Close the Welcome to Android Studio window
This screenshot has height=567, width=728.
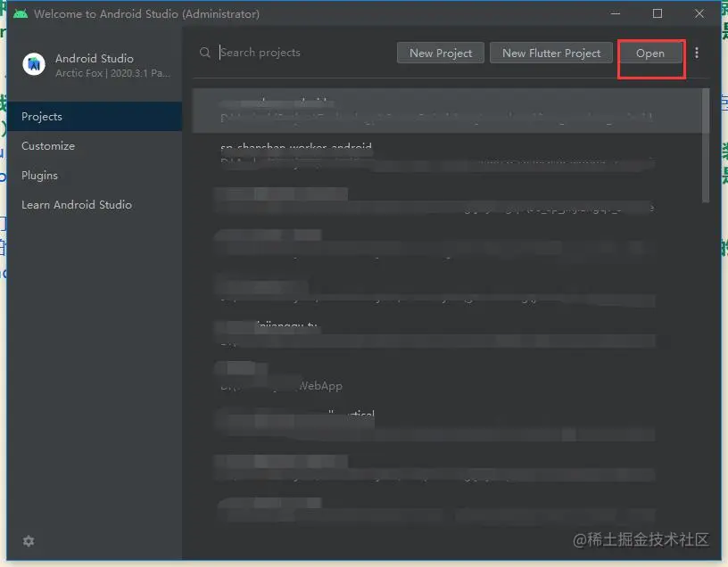[699, 13]
